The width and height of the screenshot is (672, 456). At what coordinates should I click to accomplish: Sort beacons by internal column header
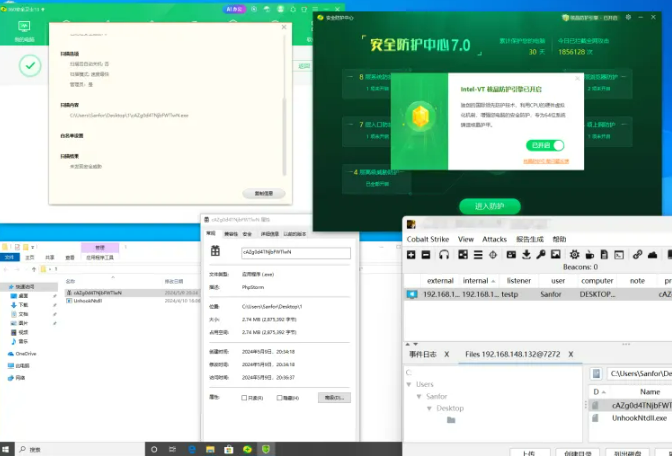point(478,281)
